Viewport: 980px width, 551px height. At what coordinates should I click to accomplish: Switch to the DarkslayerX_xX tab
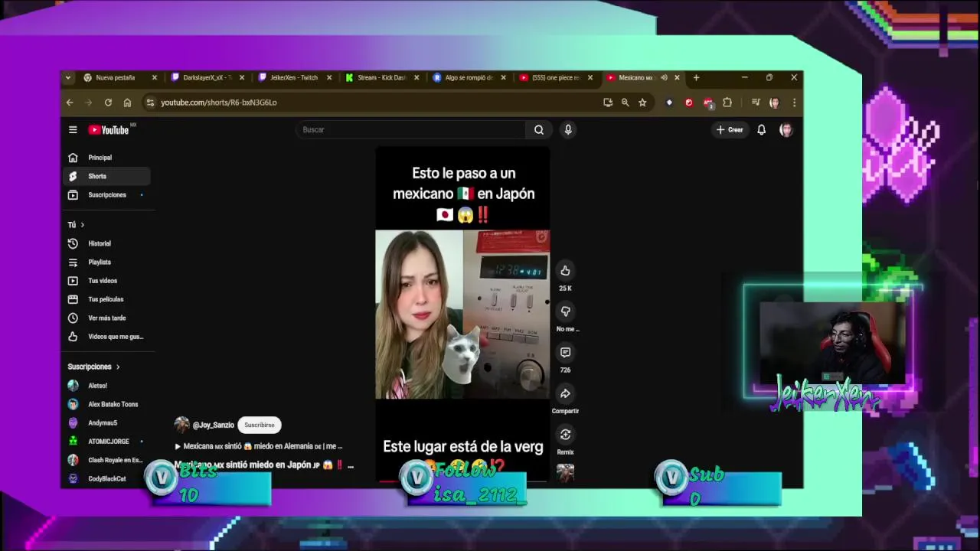click(x=205, y=77)
